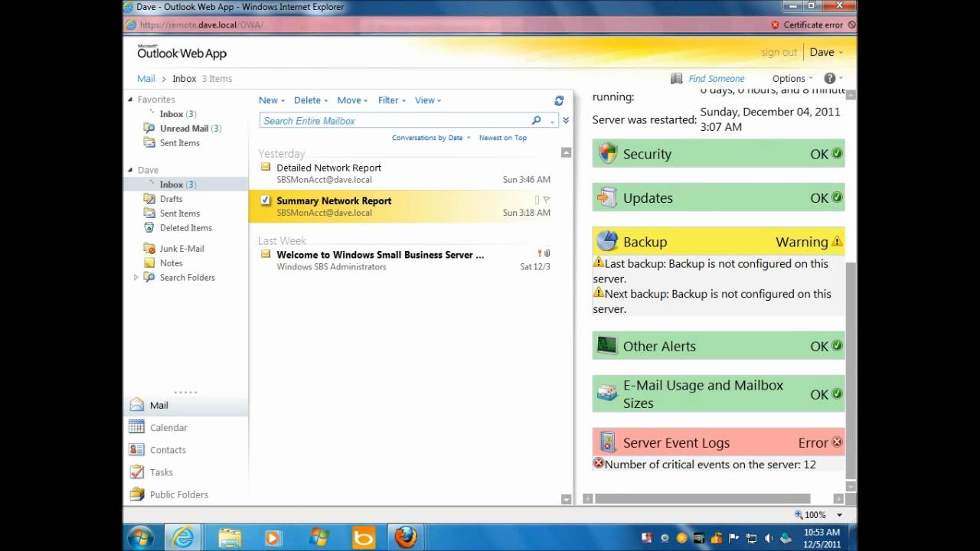Click the Certificate error shield icon

pos(775,24)
